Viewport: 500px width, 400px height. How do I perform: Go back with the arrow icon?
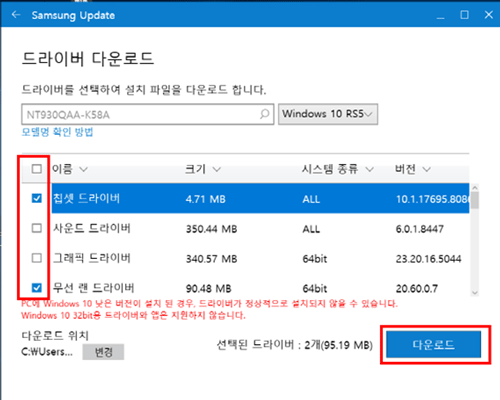[16, 15]
